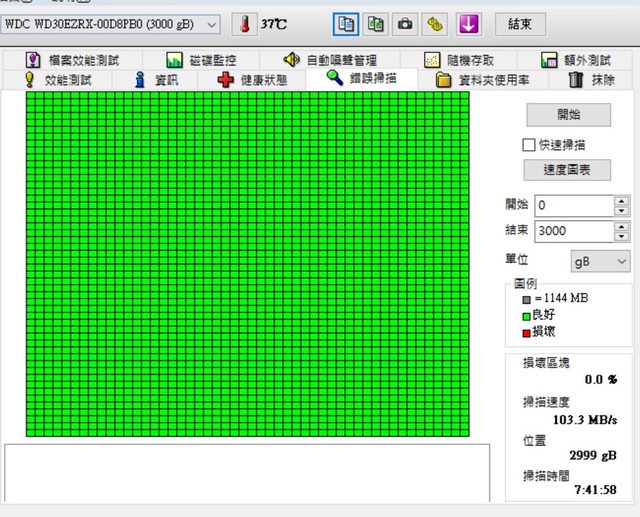640x517 pixels.
Task: Click the copy screenshot to clipboard icon
Action: (x=376, y=23)
